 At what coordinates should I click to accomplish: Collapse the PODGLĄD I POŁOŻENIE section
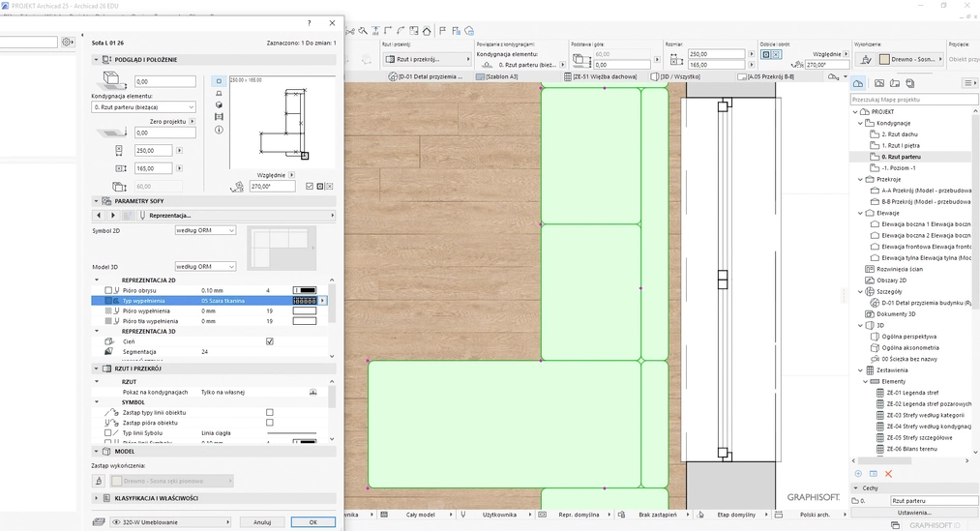click(x=96, y=60)
